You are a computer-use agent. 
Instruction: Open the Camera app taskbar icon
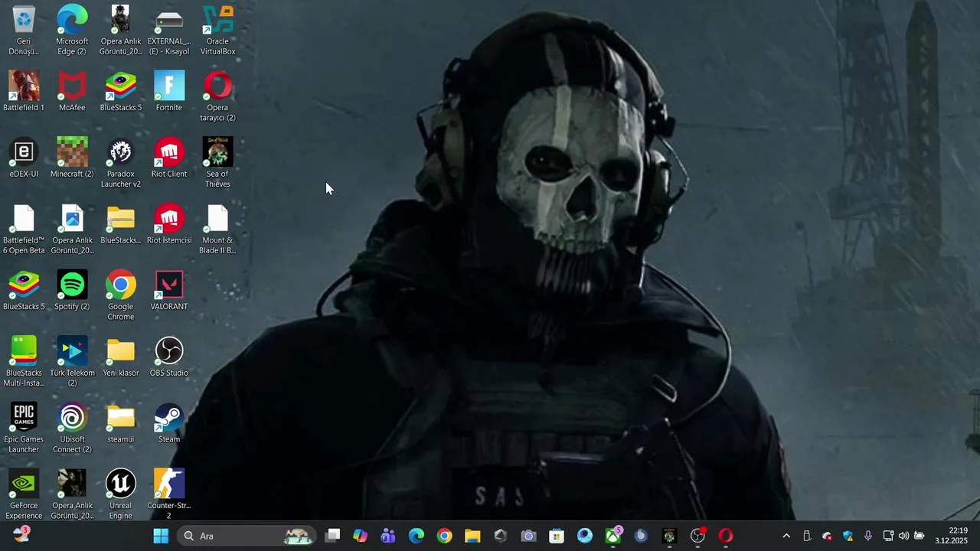(x=528, y=536)
